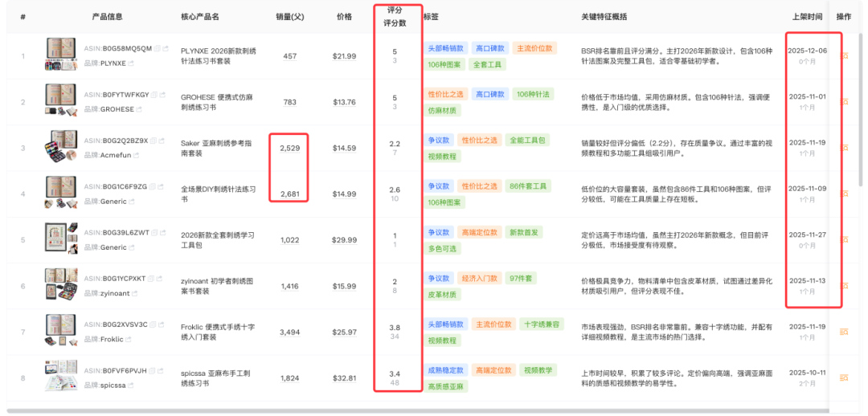The image size is (868, 416).
Task: Click the horizontal scrollbar below the table
Action: point(418,410)
